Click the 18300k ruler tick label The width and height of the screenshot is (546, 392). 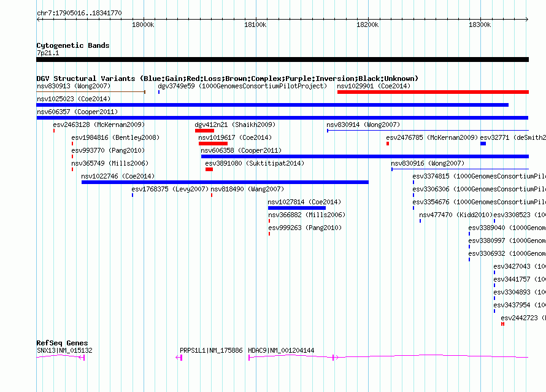480,25
